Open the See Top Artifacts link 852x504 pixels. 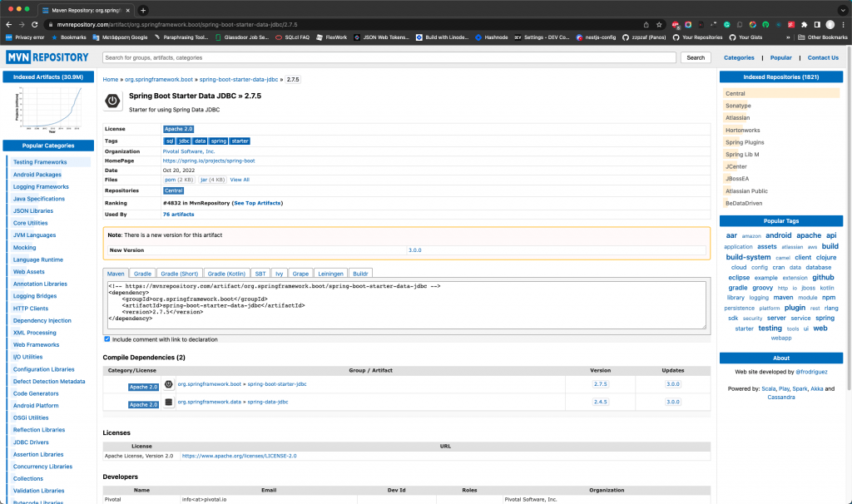(258, 203)
